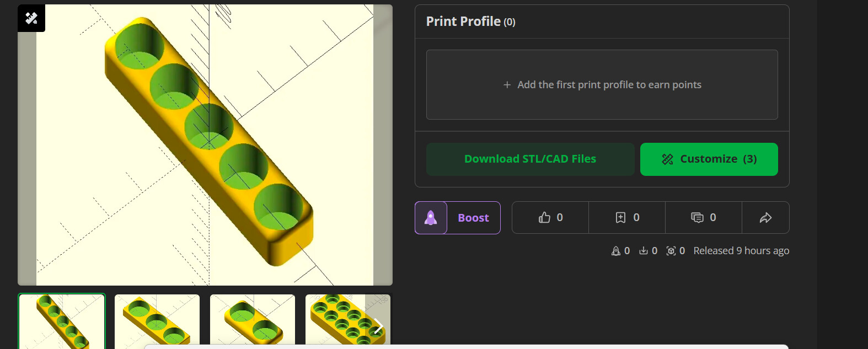Click the large yellow holder preview image

tap(205, 145)
